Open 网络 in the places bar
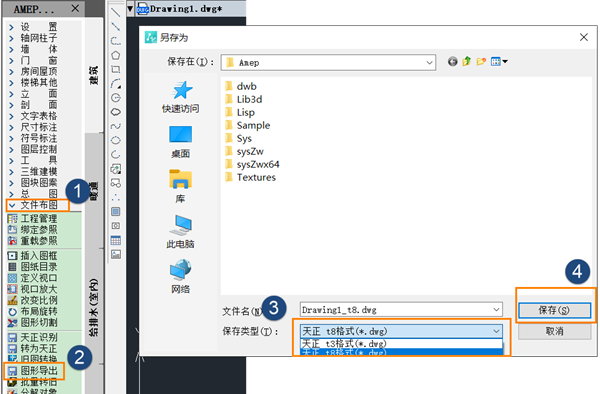 (x=180, y=277)
